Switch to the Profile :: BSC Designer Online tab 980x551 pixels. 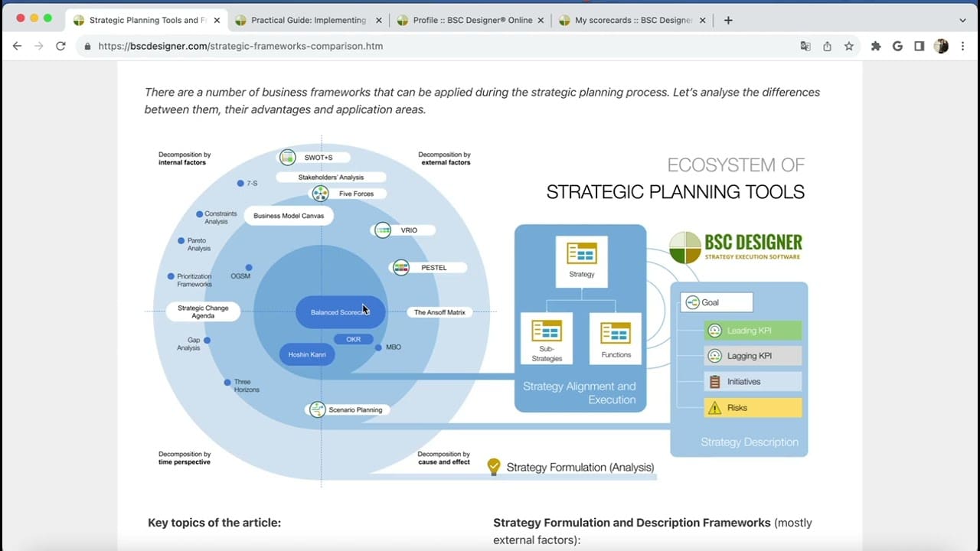tap(472, 20)
